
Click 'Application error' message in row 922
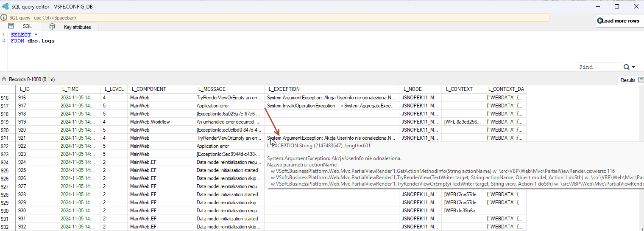pos(229,146)
